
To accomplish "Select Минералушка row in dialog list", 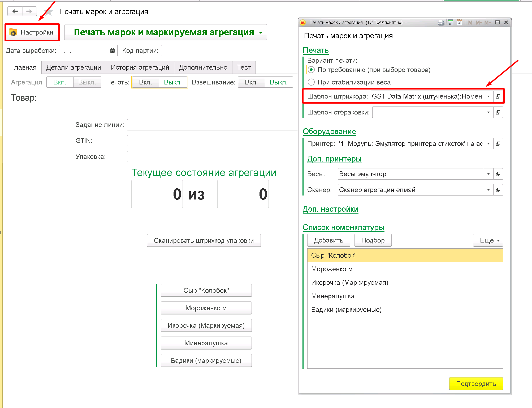I will (x=405, y=296).
